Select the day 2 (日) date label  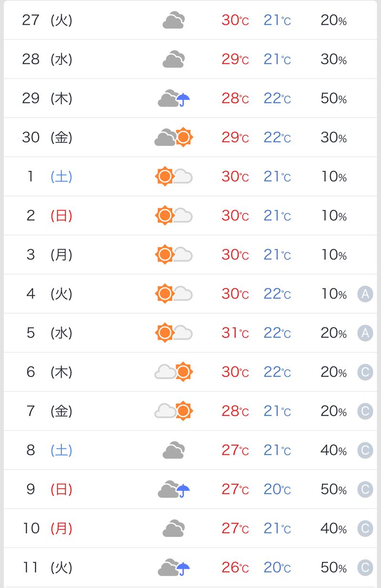[x=47, y=216]
